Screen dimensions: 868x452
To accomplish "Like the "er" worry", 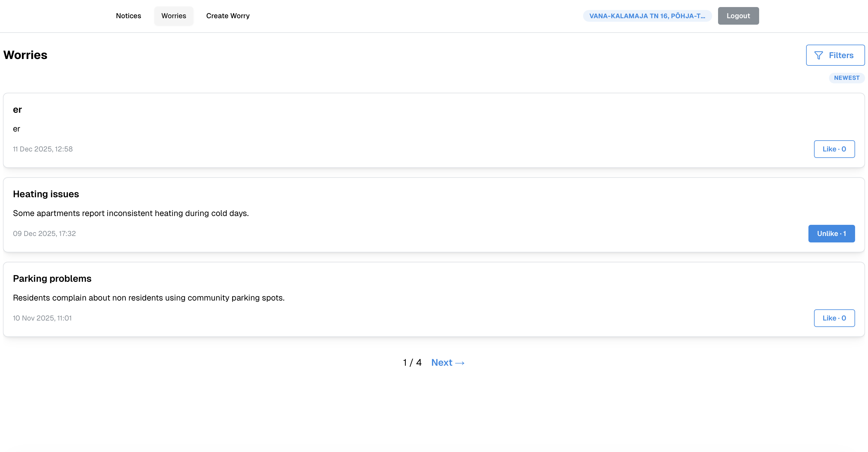I will coord(834,149).
